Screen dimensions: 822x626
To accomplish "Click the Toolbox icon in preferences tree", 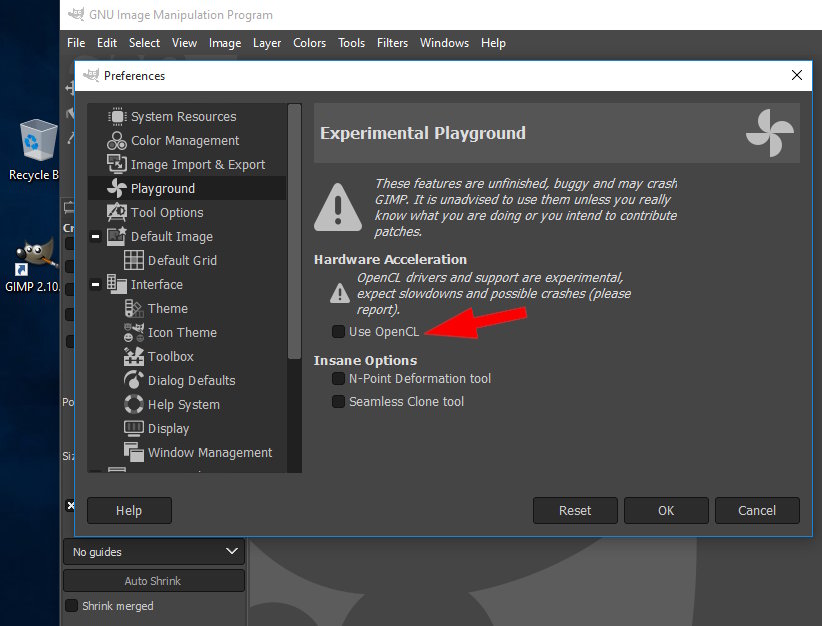I will tap(134, 357).
